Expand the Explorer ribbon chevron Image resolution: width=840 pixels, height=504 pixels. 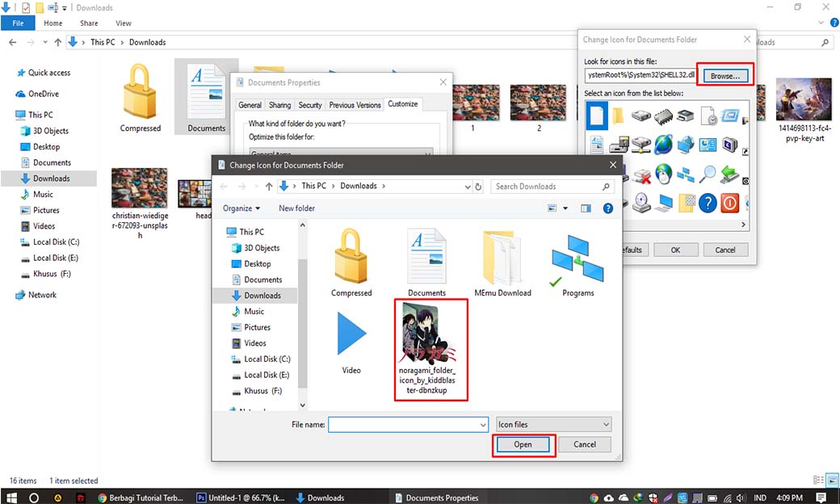(x=821, y=23)
